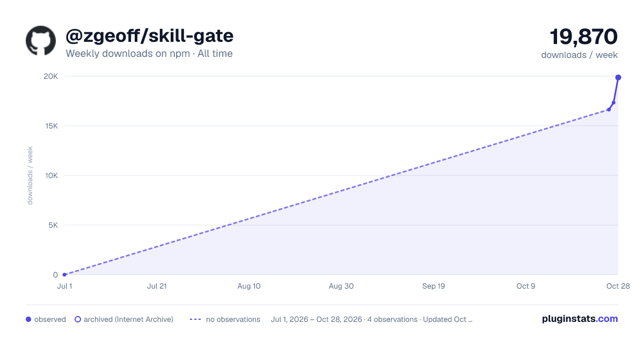The height and width of the screenshot is (338, 644).
Task: Click the 15K y-axis label
Action: click(x=51, y=126)
